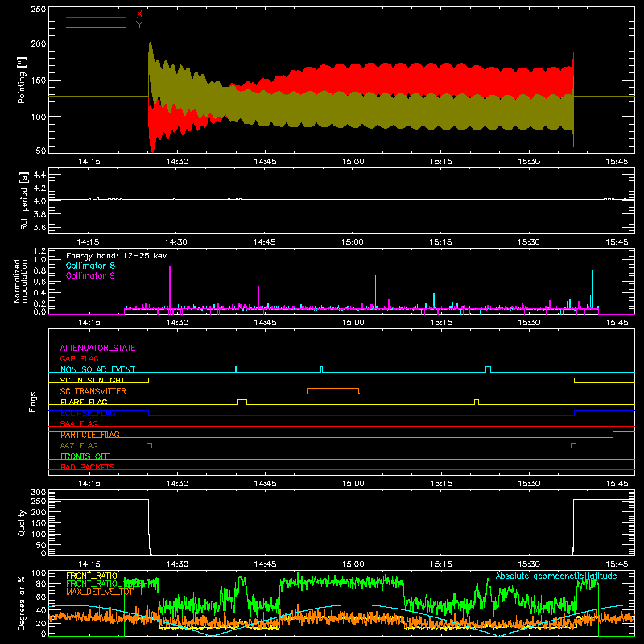Click the magenta 'Collimator 9' legend label
This screenshot has height=644, width=644.
(x=90, y=275)
